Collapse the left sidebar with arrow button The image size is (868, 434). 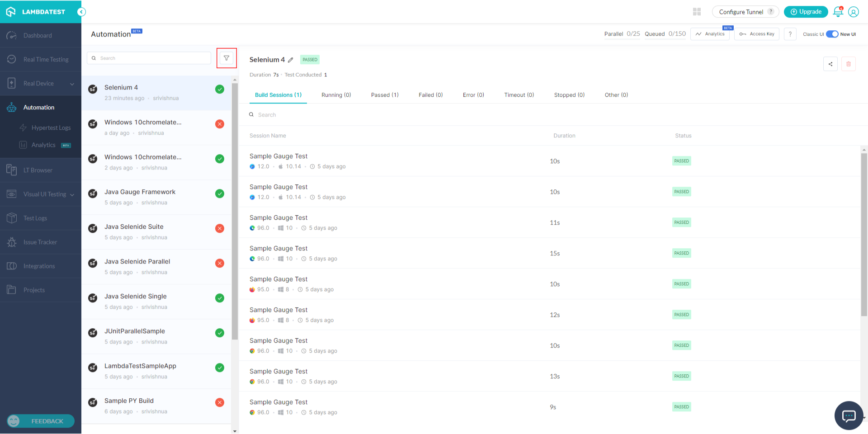click(x=81, y=12)
